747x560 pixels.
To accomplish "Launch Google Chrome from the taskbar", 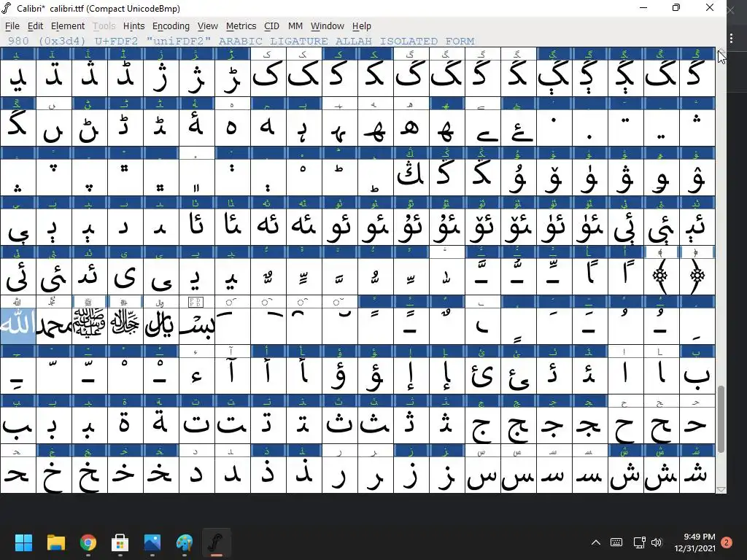I will [88, 542].
